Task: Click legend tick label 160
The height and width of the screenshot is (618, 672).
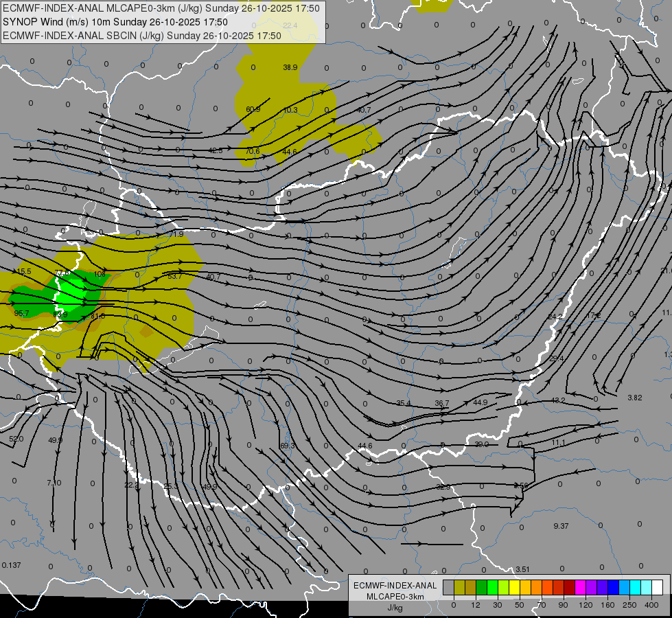Action: click(607, 605)
